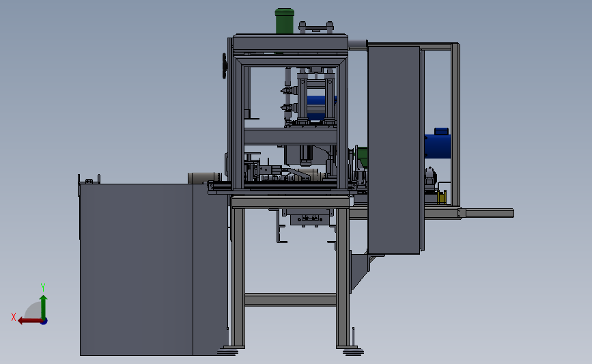Click the blue Z axis dot on triad

tap(44, 322)
